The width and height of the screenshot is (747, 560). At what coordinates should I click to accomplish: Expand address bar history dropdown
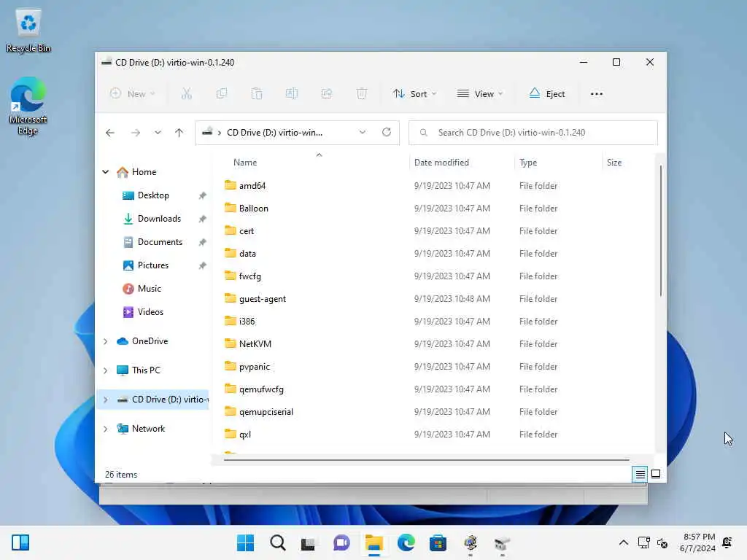pyautogui.click(x=363, y=133)
